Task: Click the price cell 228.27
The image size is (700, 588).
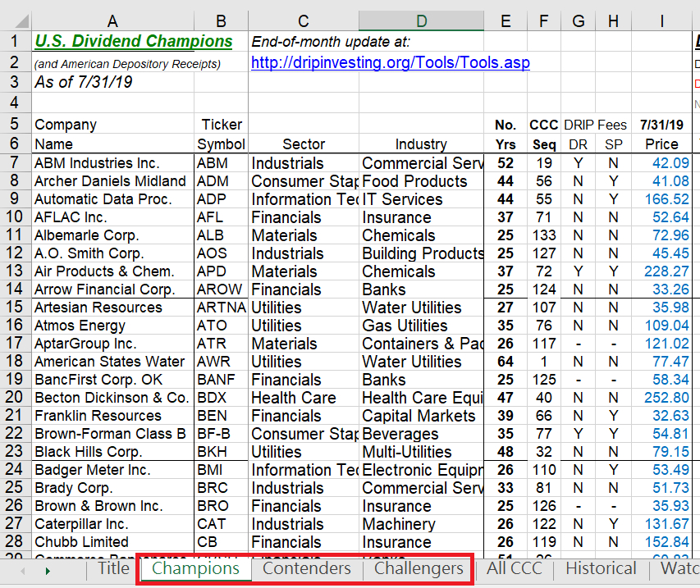Action: point(661,271)
